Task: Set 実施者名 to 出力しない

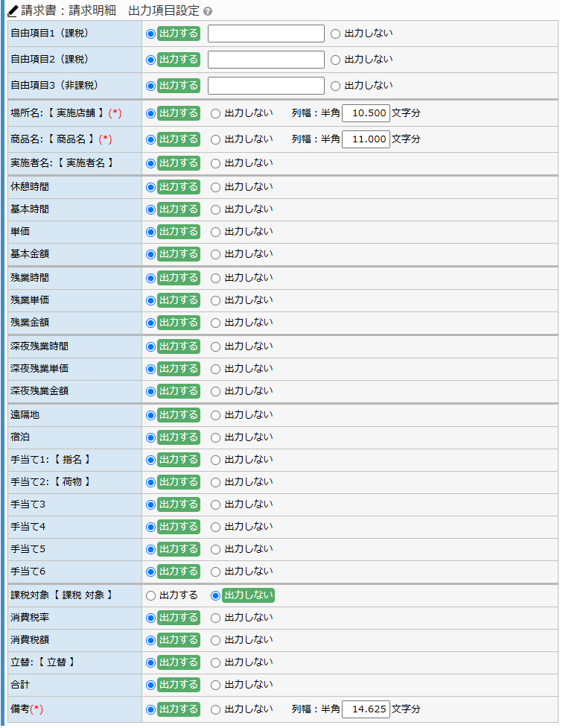Action: (215, 164)
